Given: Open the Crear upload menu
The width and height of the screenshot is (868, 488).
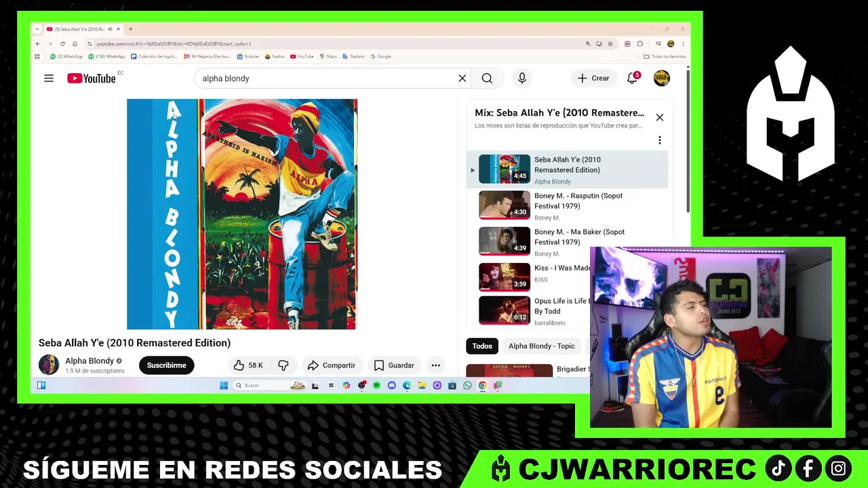Looking at the screenshot, I should [x=593, y=78].
